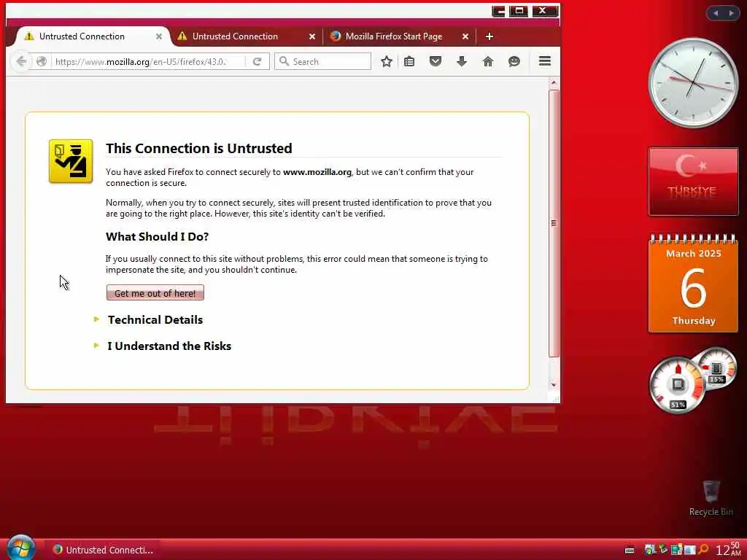Image resolution: width=747 pixels, height=560 pixels.
Task: Click the analog clock desktop gadget
Action: pyautogui.click(x=693, y=83)
